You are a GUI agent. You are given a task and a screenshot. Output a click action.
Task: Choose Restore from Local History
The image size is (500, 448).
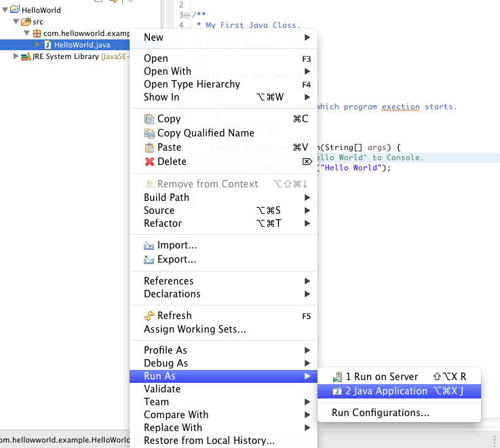223,441
